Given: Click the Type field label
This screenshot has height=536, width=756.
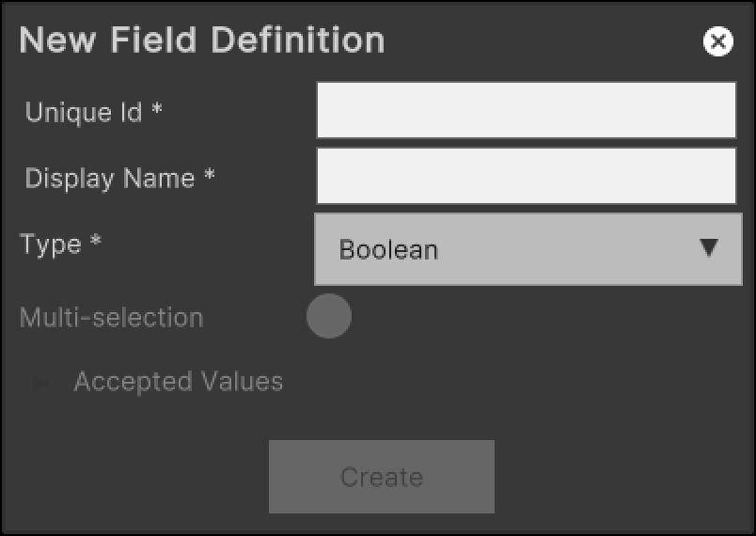Looking at the screenshot, I should [51, 244].
